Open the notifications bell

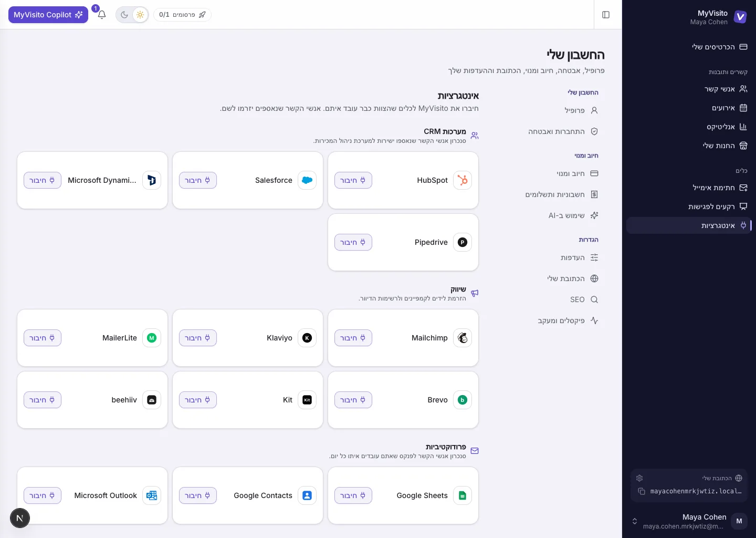coord(102,15)
